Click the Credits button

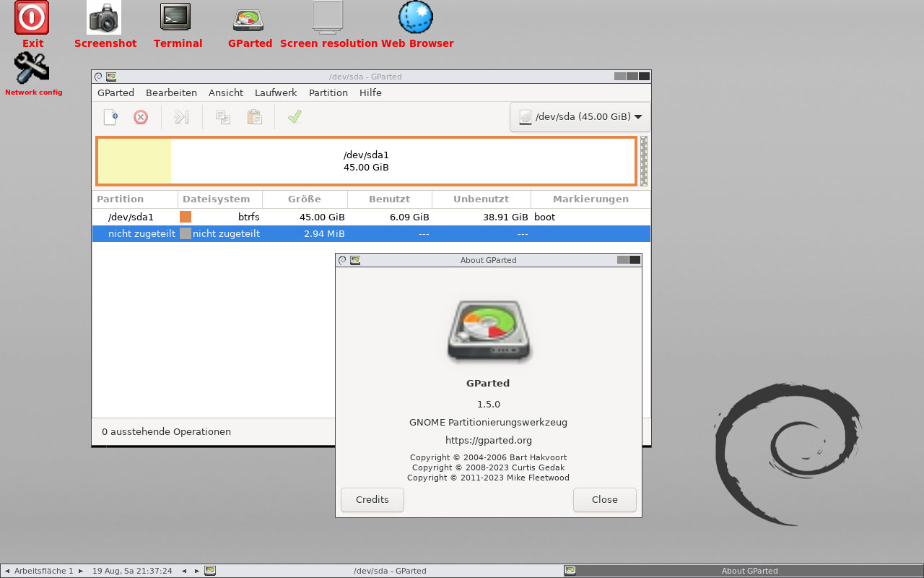(372, 500)
